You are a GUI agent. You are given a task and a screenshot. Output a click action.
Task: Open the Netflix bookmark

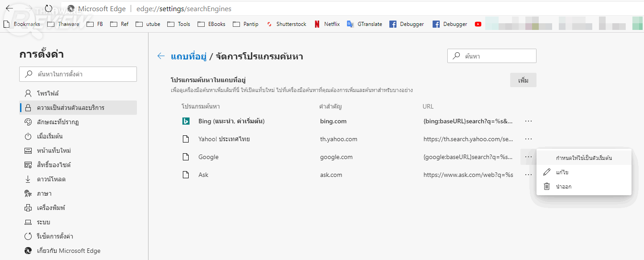click(x=327, y=24)
